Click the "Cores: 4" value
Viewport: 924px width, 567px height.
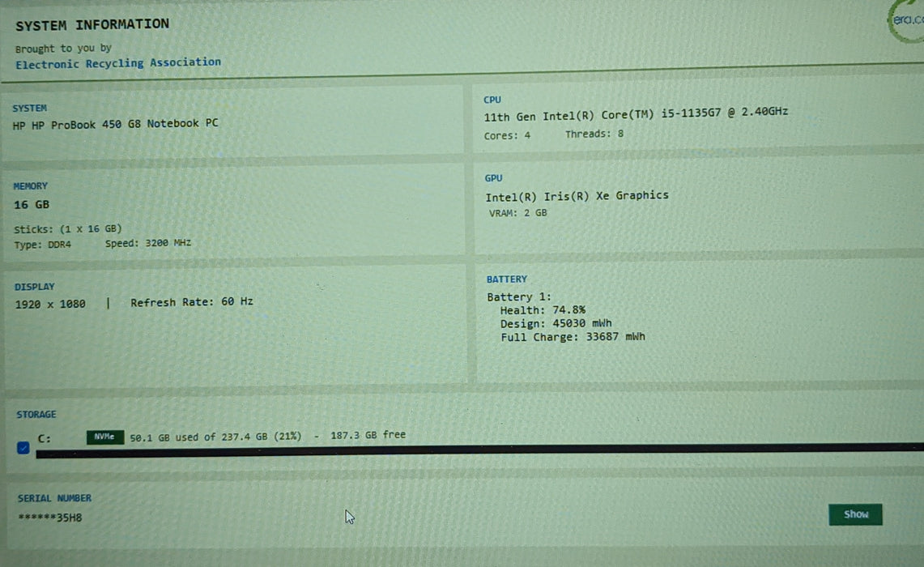tap(507, 135)
